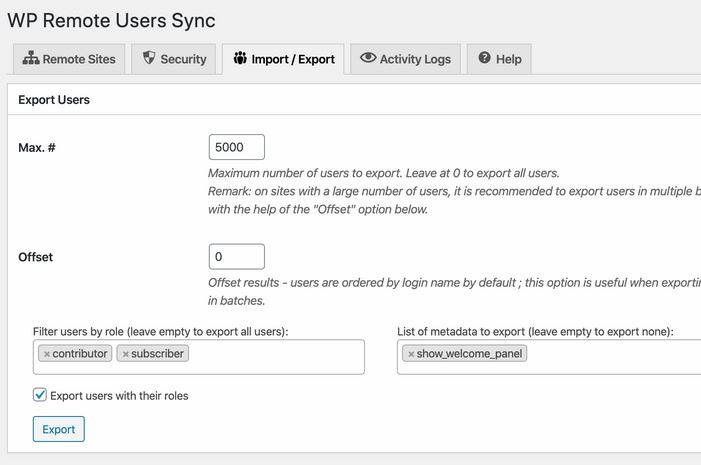
Task: Click the show_welcome_panel metadata label
Action: click(469, 354)
